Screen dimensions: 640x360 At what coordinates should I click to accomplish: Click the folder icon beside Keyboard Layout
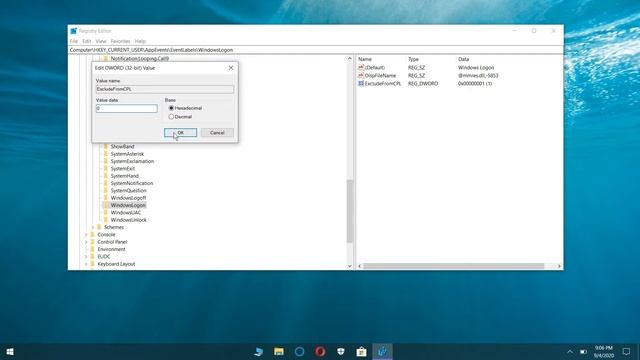coord(93,264)
